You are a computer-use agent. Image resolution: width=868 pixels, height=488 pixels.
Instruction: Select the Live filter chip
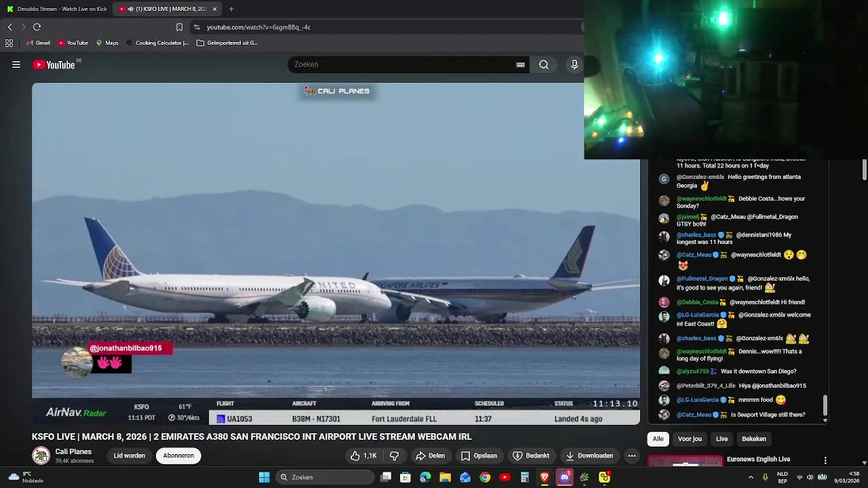(x=722, y=439)
